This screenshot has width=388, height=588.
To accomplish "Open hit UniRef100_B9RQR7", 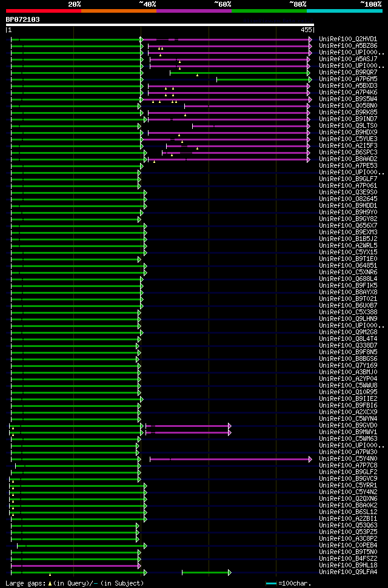I will tap(348, 73).
